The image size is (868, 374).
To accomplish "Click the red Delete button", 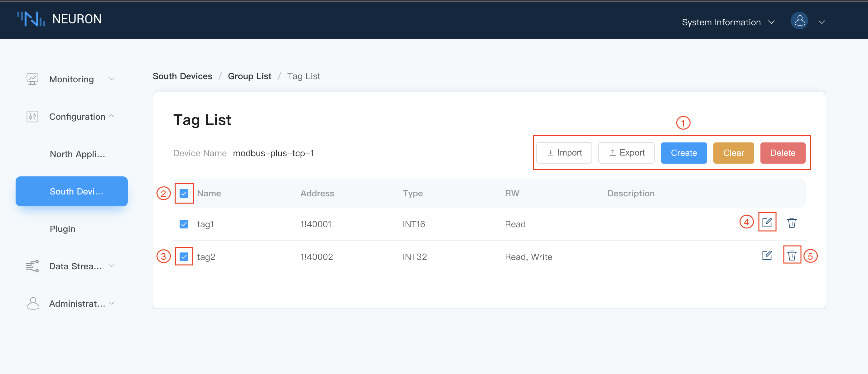I will pyautogui.click(x=783, y=153).
